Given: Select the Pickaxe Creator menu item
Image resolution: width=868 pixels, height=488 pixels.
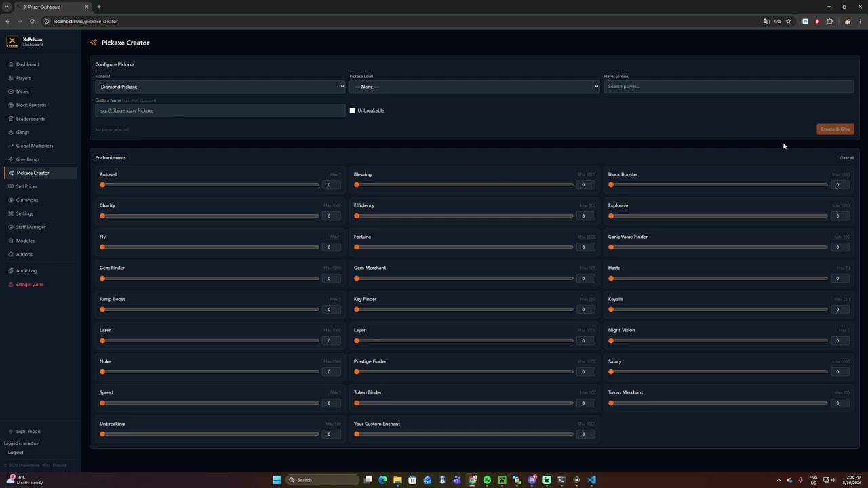Looking at the screenshot, I should click(x=40, y=173).
